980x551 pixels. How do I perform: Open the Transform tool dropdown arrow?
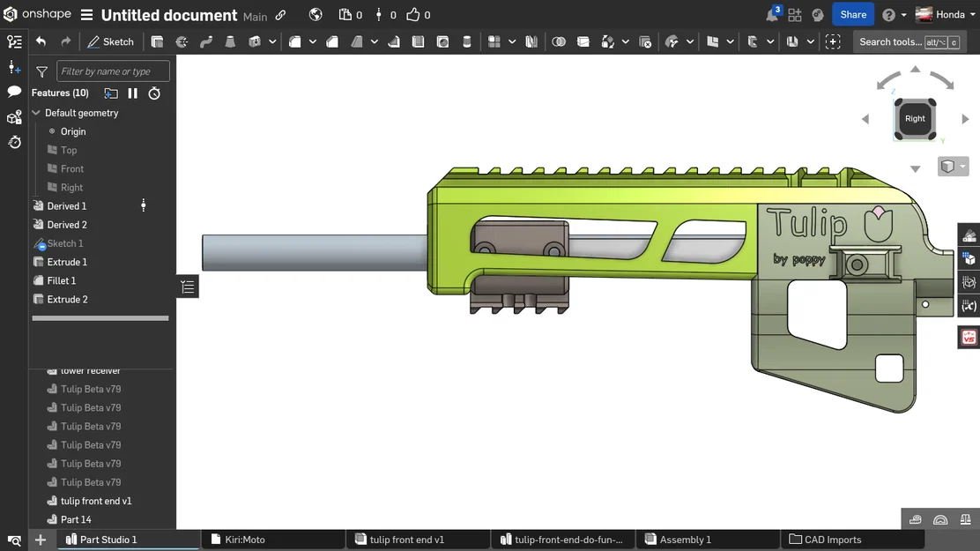[x=625, y=42]
